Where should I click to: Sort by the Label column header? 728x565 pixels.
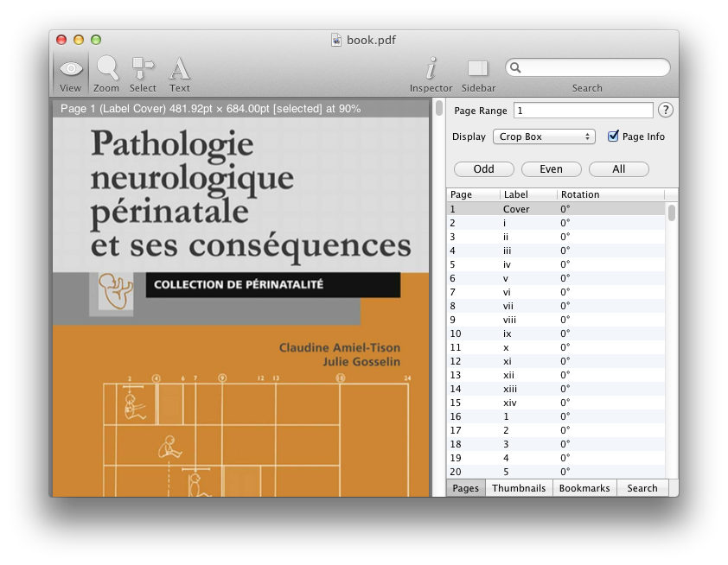[x=529, y=194]
